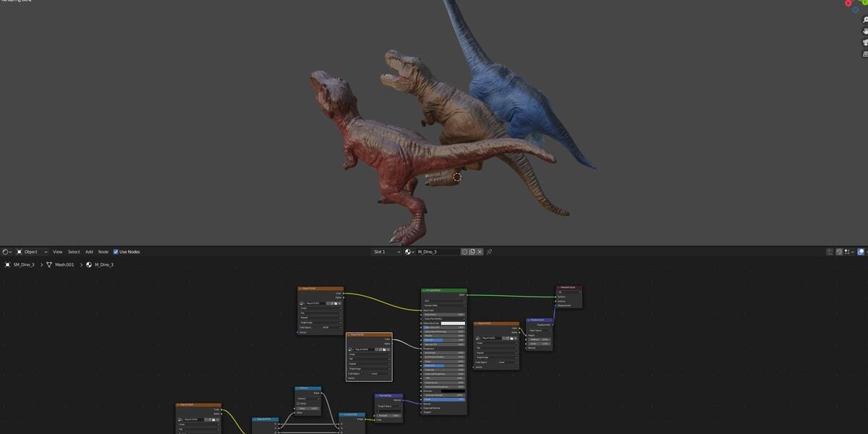This screenshot has height=434, width=868.
Task: Click the new material copy icon
Action: [x=472, y=252]
